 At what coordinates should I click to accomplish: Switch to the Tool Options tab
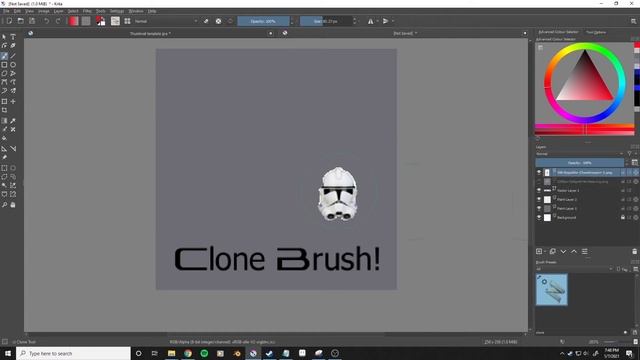point(596,32)
